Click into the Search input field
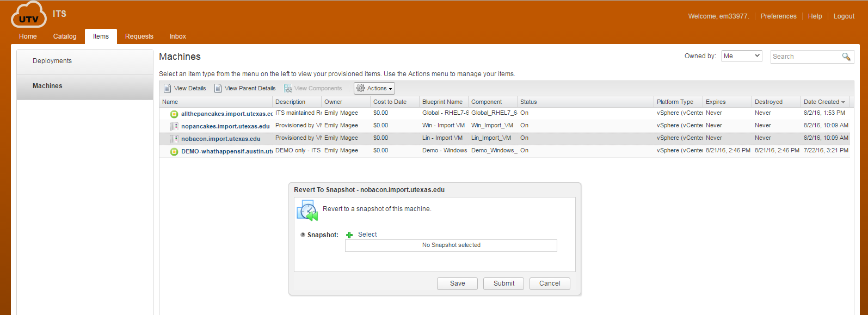Image resolution: width=868 pixels, height=315 pixels. (805, 57)
